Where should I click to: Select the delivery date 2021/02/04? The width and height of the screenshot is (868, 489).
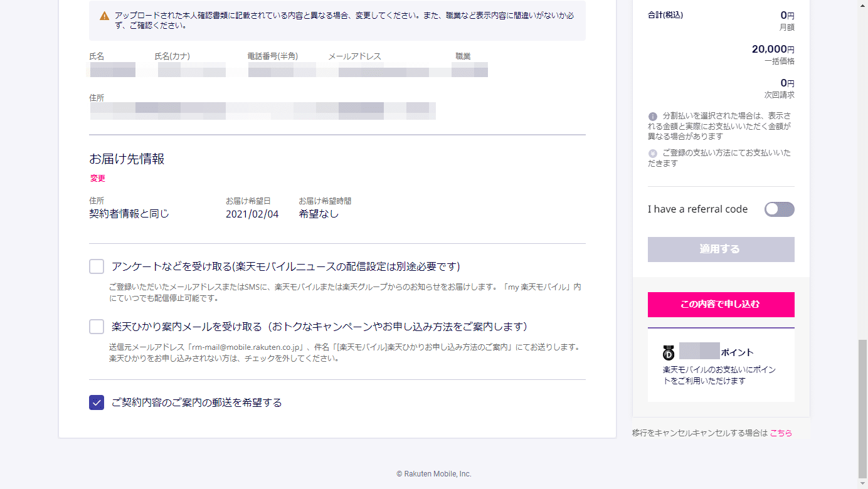pos(252,214)
